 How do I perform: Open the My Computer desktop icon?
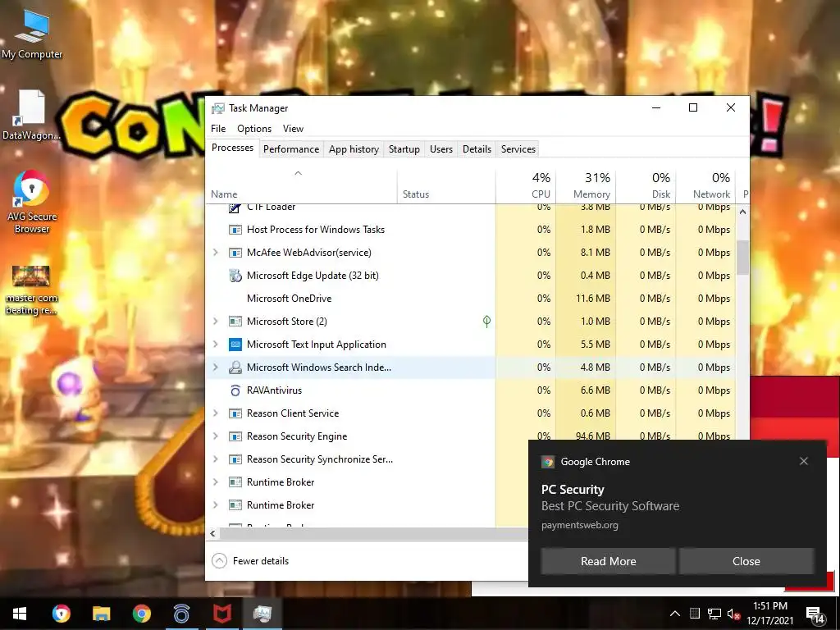click(32, 34)
